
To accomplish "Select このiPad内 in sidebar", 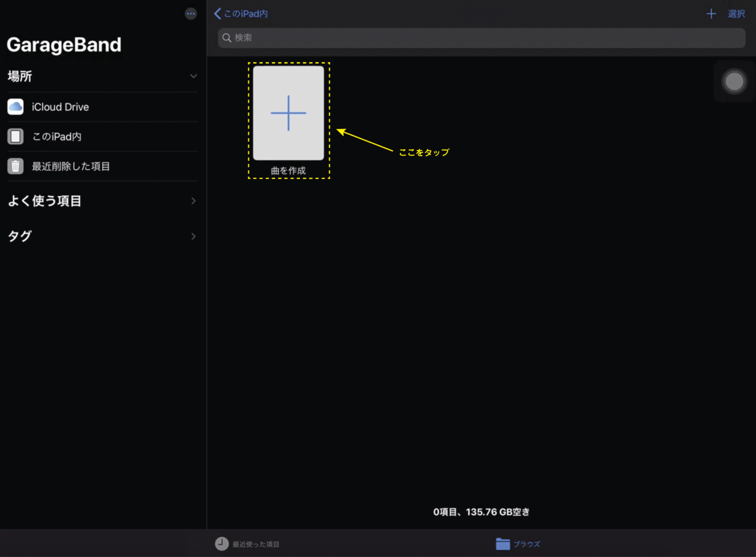I will [x=102, y=137].
